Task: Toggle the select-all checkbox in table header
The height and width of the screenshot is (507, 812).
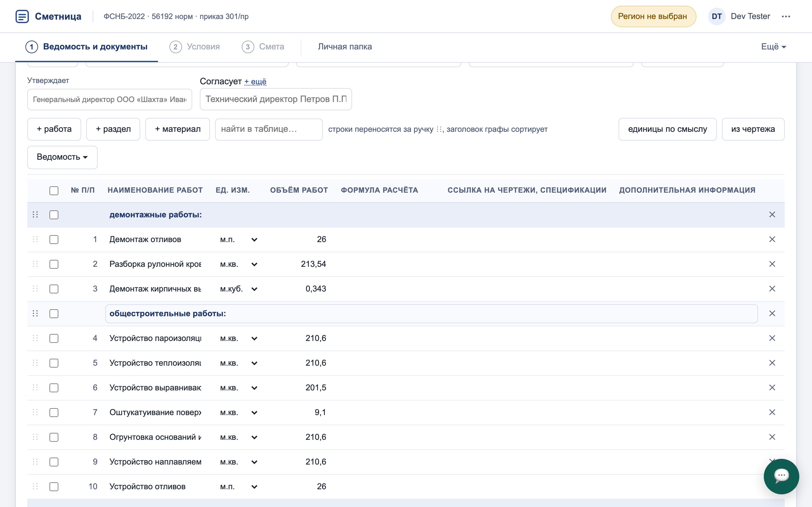Action: tap(54, 190)
